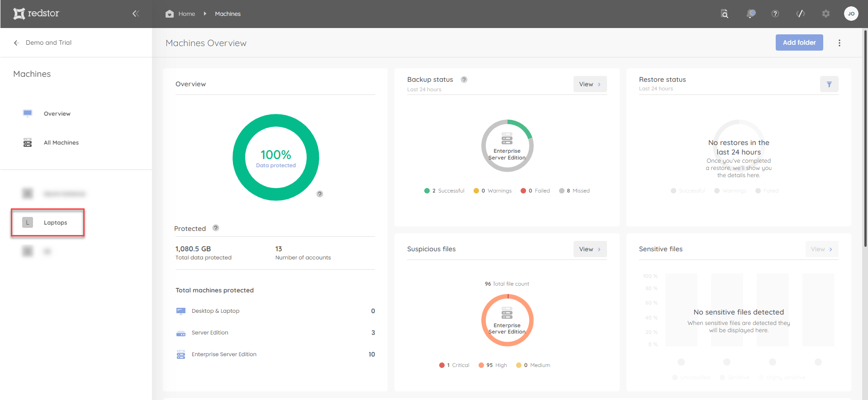Screen dimensions: 868x400
Task: Toggle the Failed backup legend item
Action: click(535, 191)
